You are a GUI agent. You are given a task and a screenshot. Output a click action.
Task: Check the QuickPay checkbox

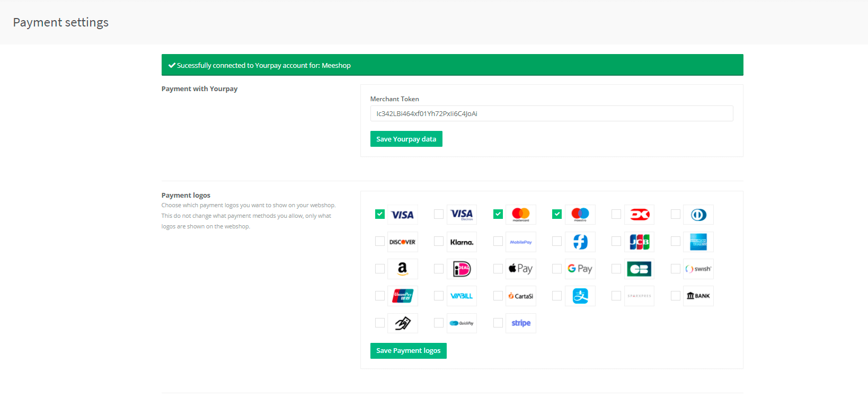439,323
